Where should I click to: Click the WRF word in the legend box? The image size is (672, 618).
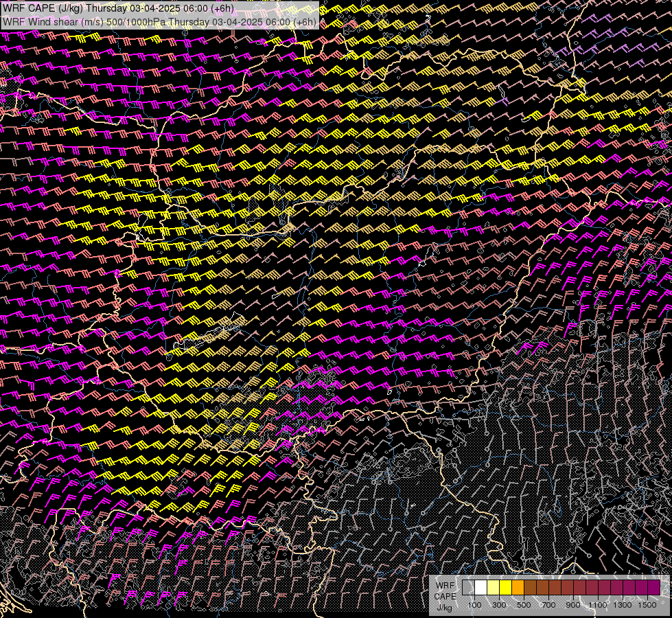445,586
